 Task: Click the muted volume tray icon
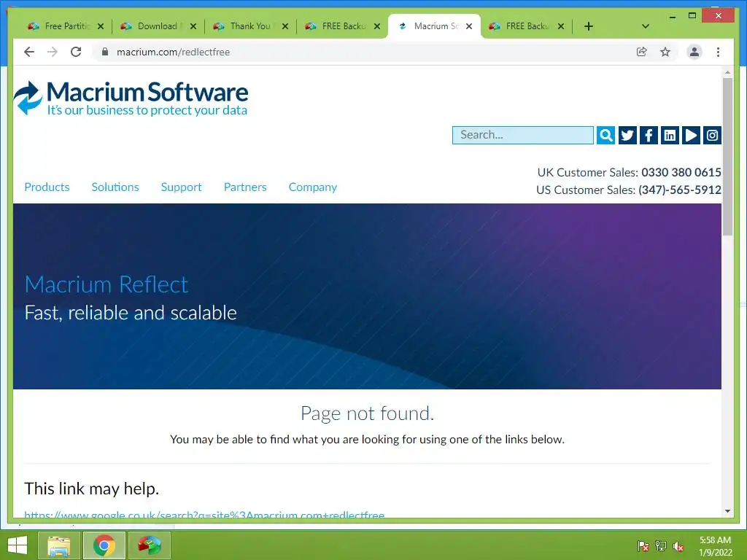click(678, 546)
